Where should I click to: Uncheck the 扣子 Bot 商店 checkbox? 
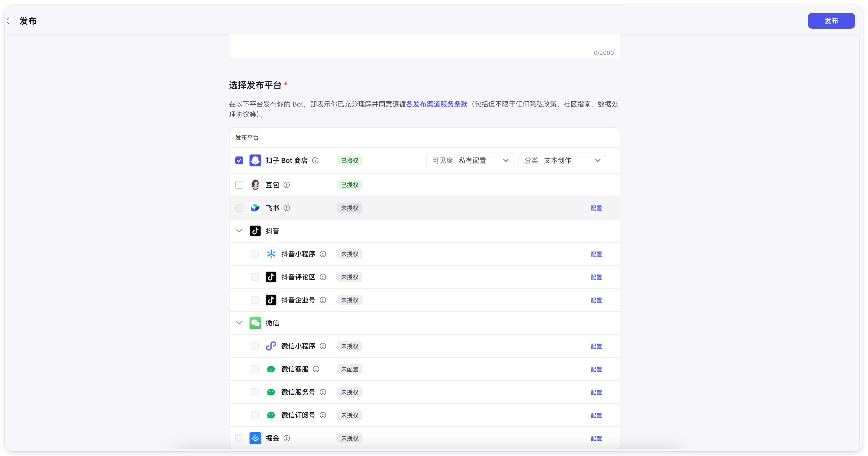(x=239, y=160)
